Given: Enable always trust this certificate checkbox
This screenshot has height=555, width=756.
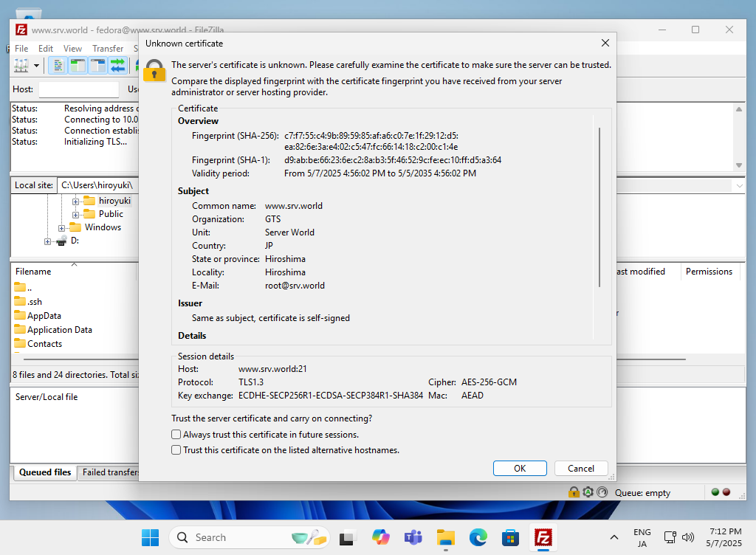Looking at the screenshot, I should click(x=176, y=435).
